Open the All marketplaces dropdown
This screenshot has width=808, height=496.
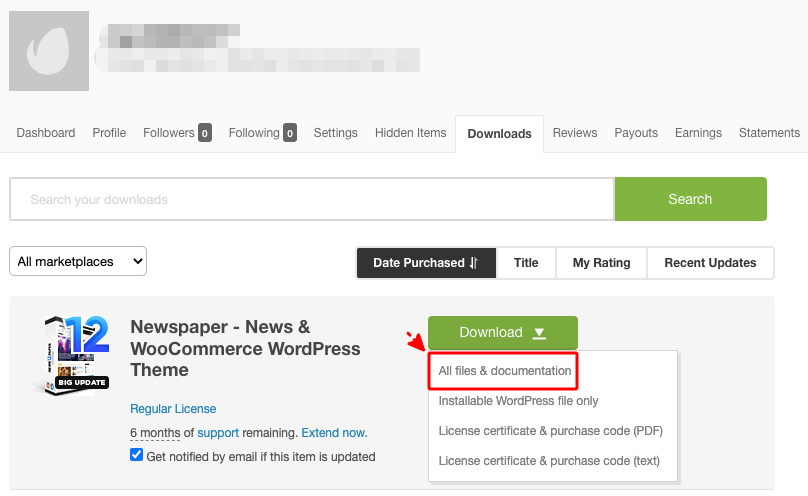[78, 261]
